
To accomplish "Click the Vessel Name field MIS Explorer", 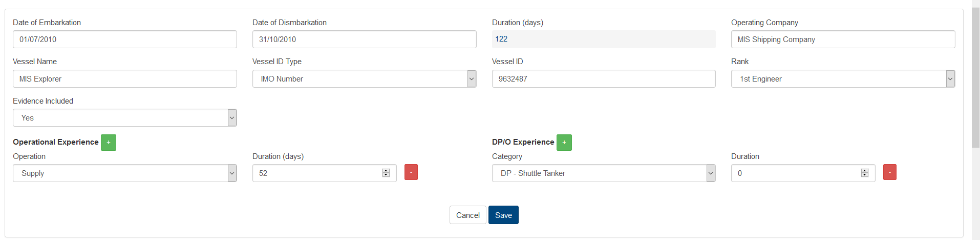I will click(x=124, y=79).
